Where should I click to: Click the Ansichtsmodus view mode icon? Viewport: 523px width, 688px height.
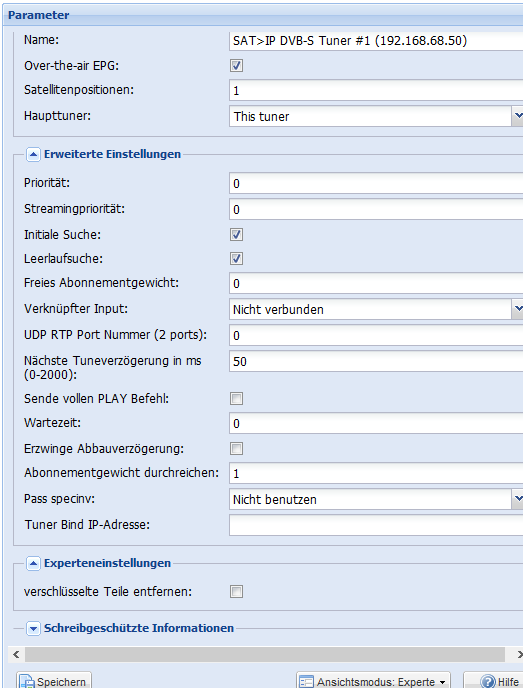(x=306, y=682)
